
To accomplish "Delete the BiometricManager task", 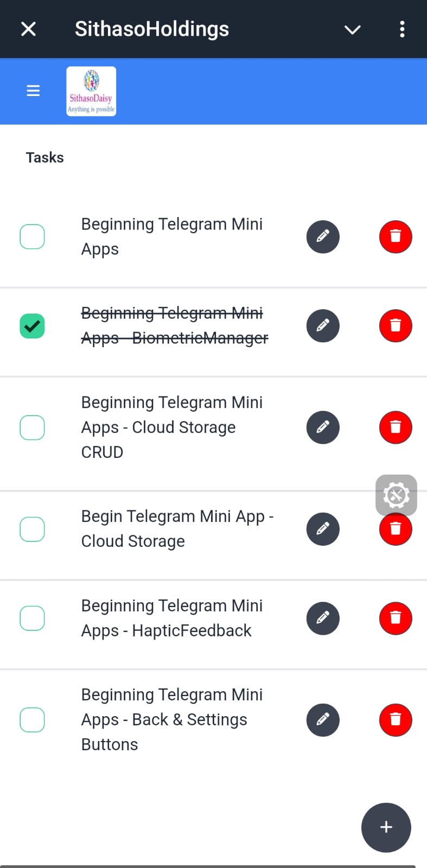I will tap(396, 326).
